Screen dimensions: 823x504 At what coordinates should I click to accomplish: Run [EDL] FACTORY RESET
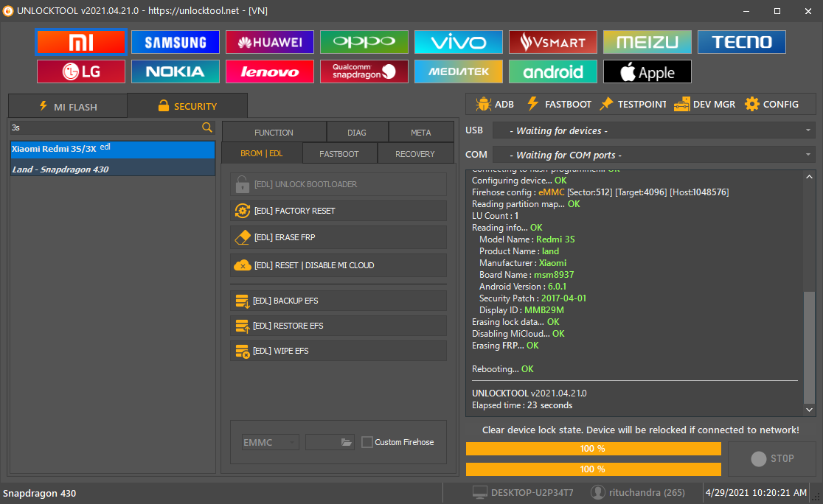tap(338, 211)
